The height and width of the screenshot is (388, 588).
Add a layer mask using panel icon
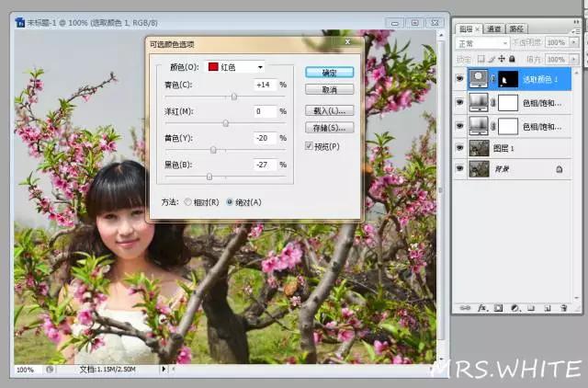coord(498,308)
